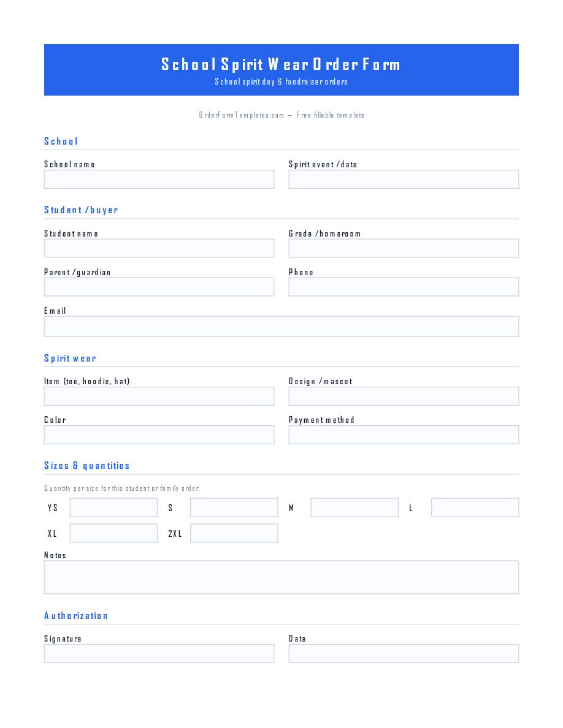Select the S size quantity box

click(x=234, y=507)
